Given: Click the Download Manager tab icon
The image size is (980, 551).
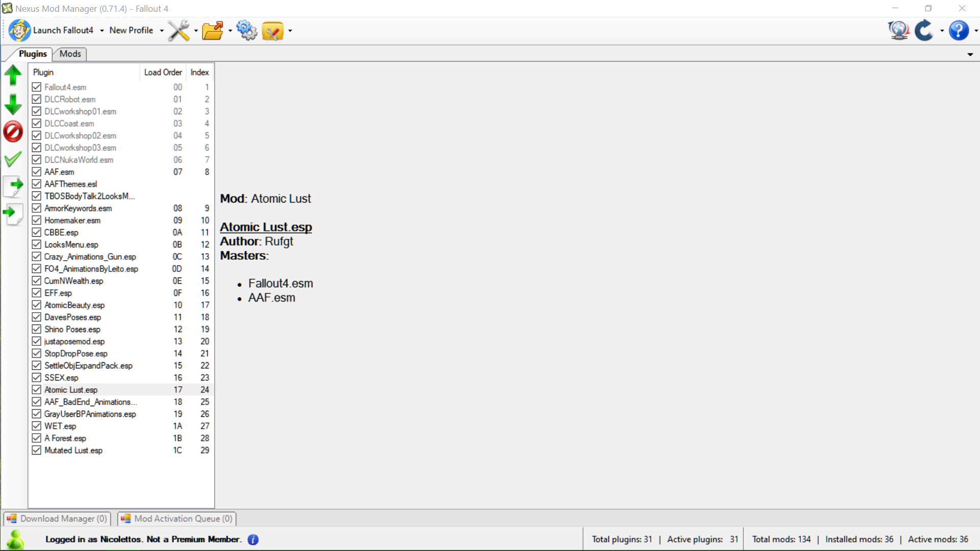Looking at the screenshot, I should (12, 519).
